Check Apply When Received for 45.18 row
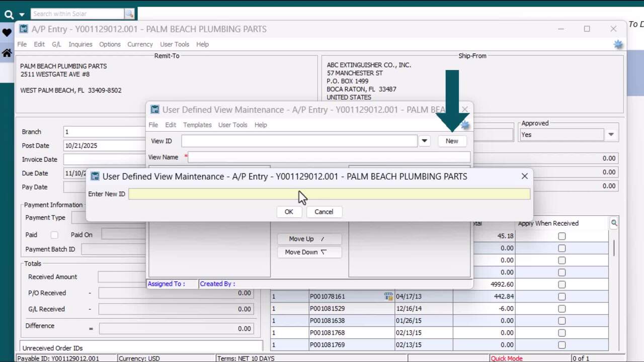Viewport: 644px width, 362px height. pos(561,236)
